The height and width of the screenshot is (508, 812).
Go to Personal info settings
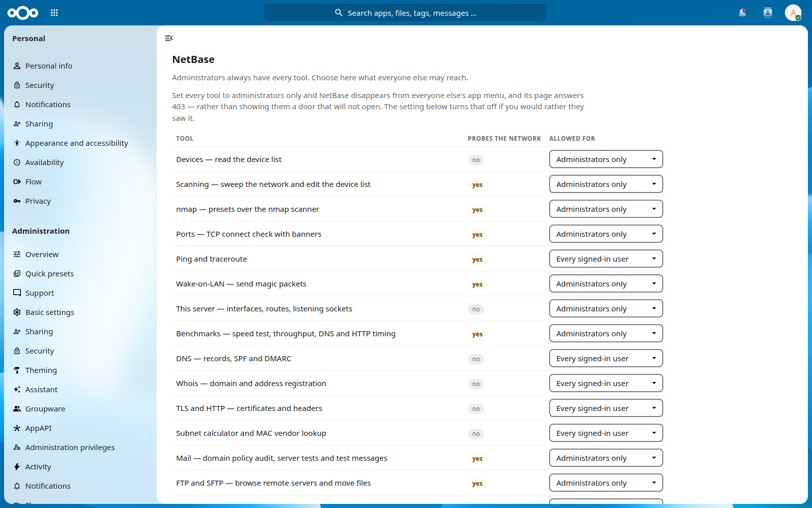coord(80,66)
